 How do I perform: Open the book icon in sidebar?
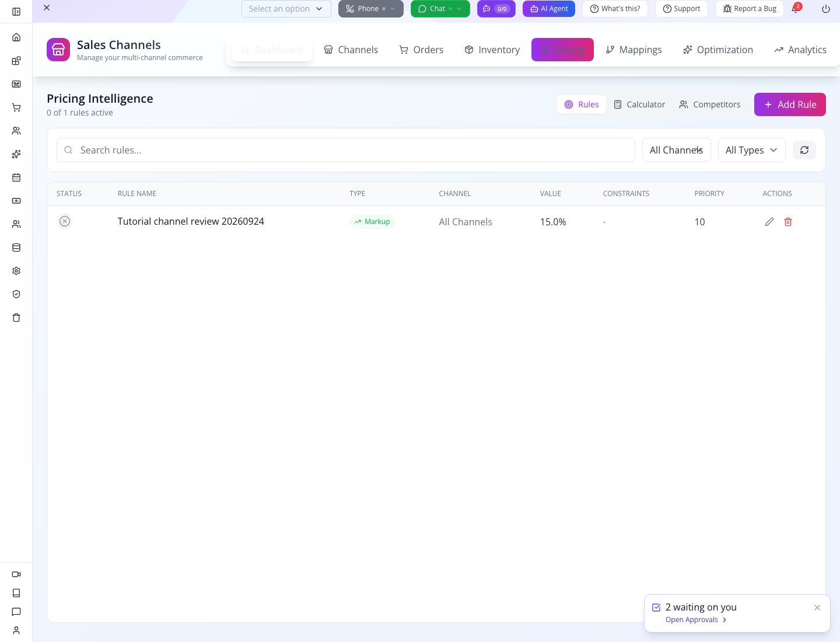tap(16, 593)
